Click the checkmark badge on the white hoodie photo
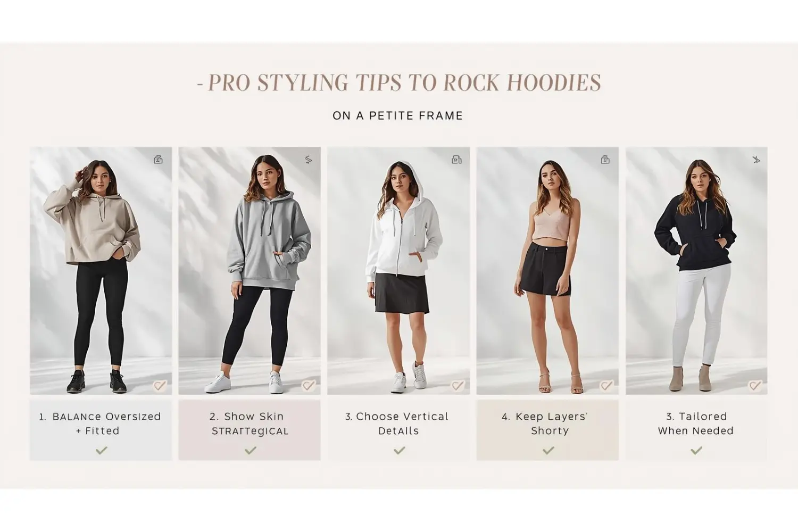The width and height of the screenshot is (798, 532). 458,386
